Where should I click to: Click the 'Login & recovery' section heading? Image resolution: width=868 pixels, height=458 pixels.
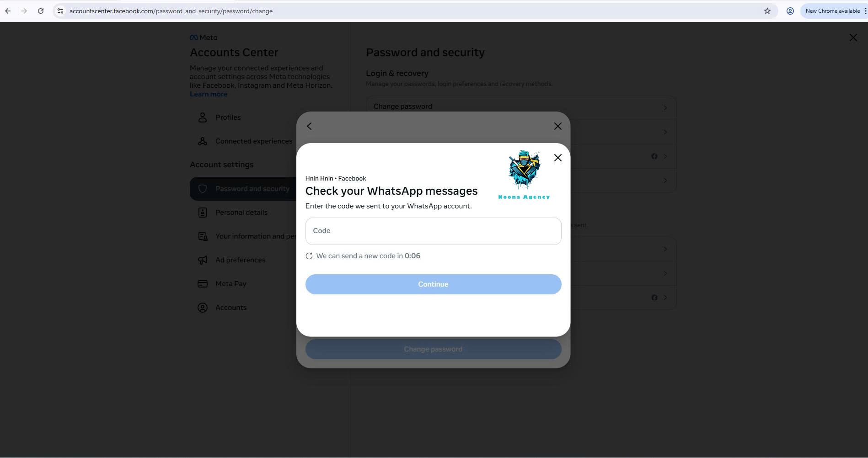pyautogui.click(x=397, y=73)
